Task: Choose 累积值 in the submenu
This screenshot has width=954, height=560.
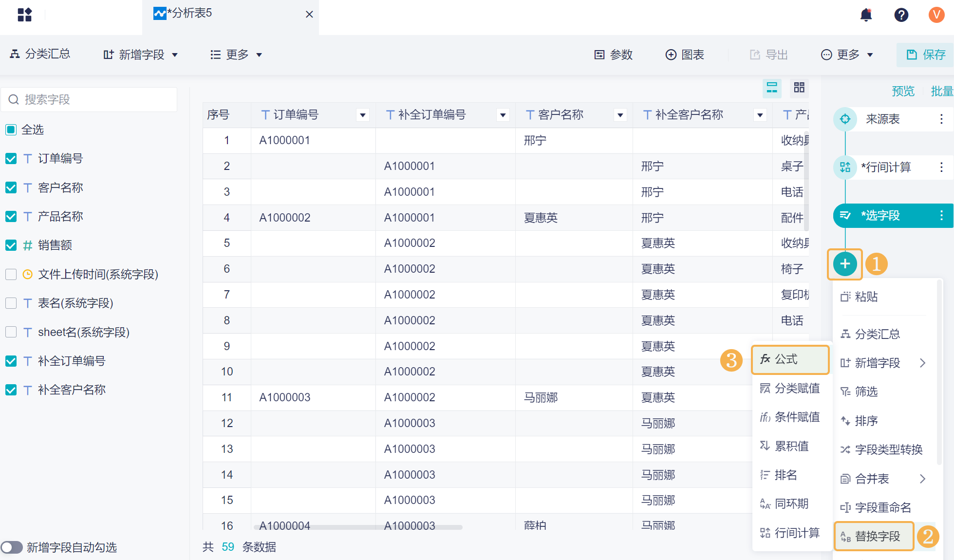Action: point(784,446)
